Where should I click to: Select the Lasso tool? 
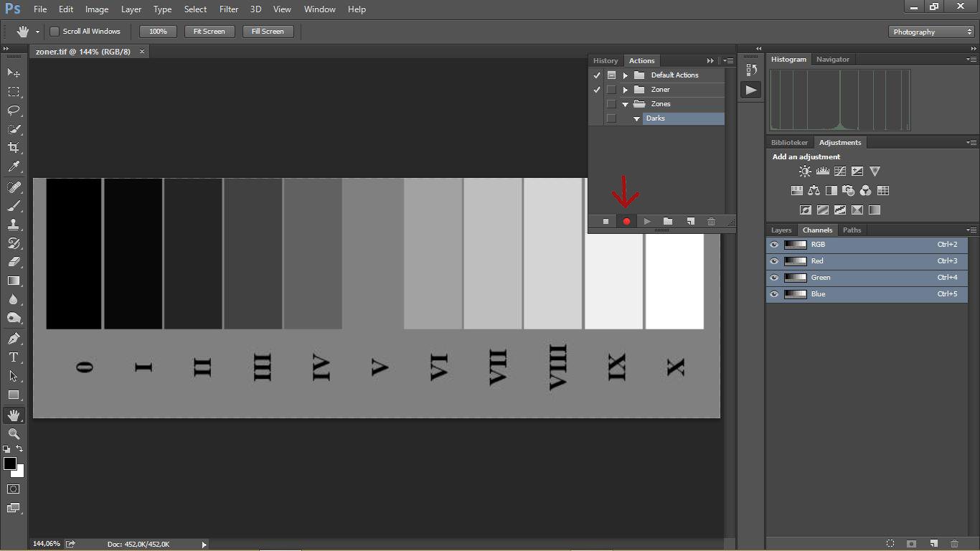14,110
